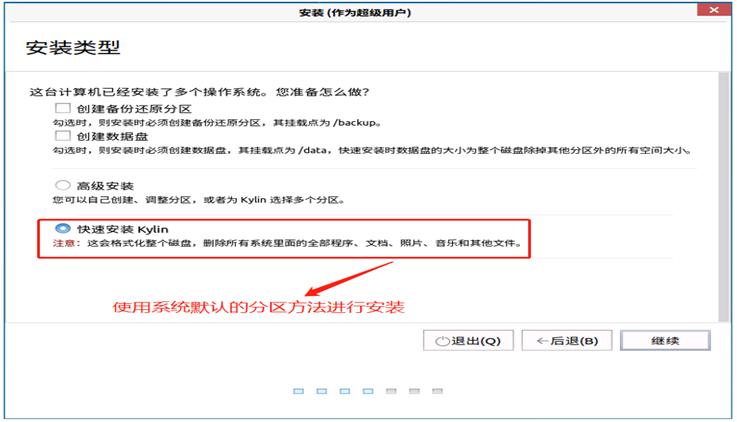
Task: Click the 退出(Q) button
Action: click(468, 340)
